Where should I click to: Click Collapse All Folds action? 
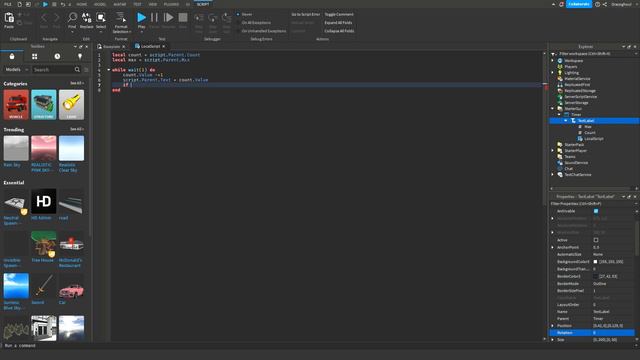pos(339,31)
